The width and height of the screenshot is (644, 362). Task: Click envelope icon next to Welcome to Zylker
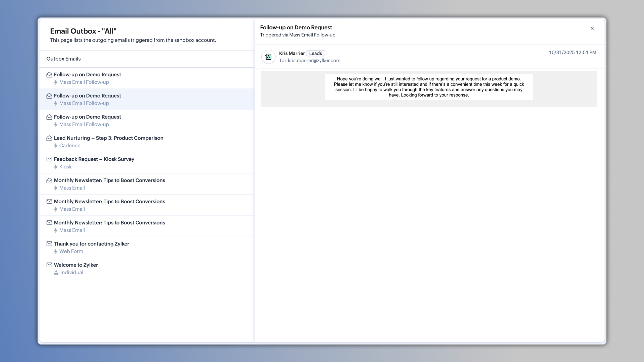click(x=49, y=265)
